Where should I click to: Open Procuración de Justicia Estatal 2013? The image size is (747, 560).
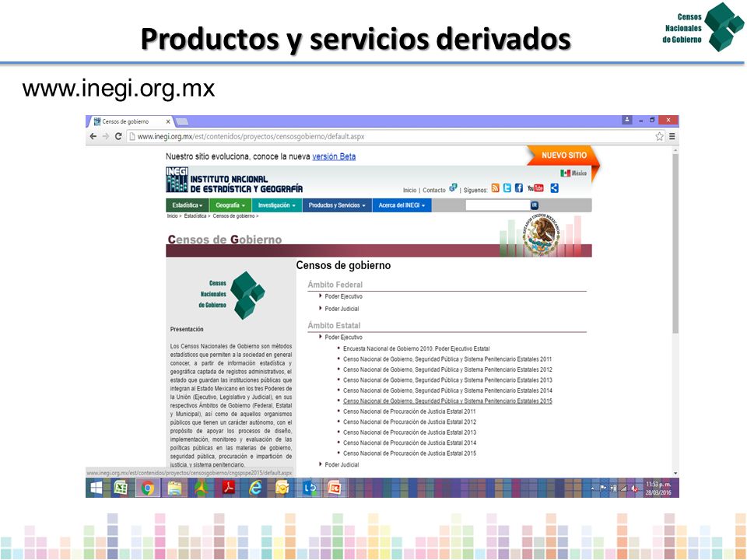coord(409,433)
